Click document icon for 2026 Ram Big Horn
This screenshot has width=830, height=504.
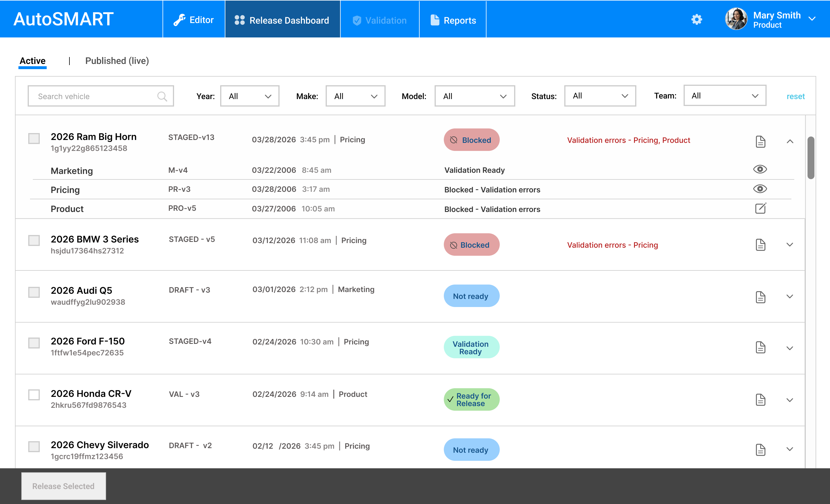[x=760, y=141]
